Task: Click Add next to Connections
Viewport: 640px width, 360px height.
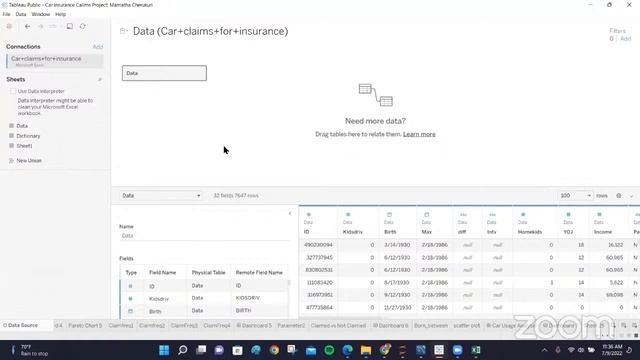Action: (98, 47)
